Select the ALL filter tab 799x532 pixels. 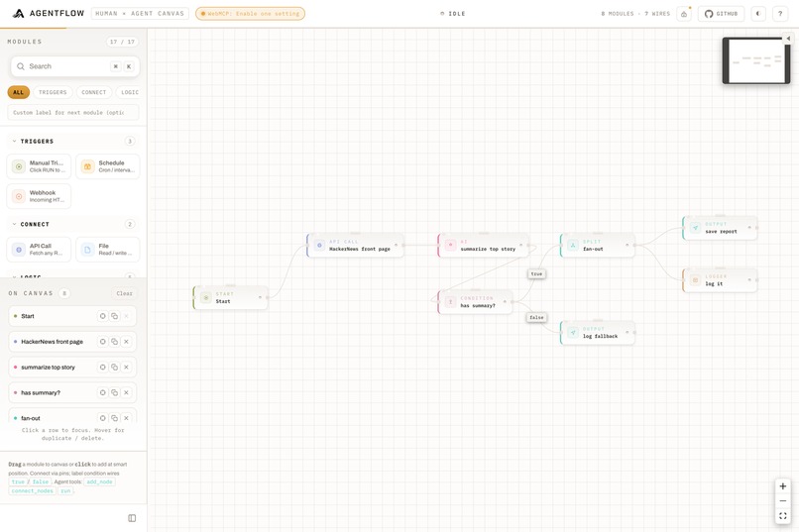click(x=19, y=92)
